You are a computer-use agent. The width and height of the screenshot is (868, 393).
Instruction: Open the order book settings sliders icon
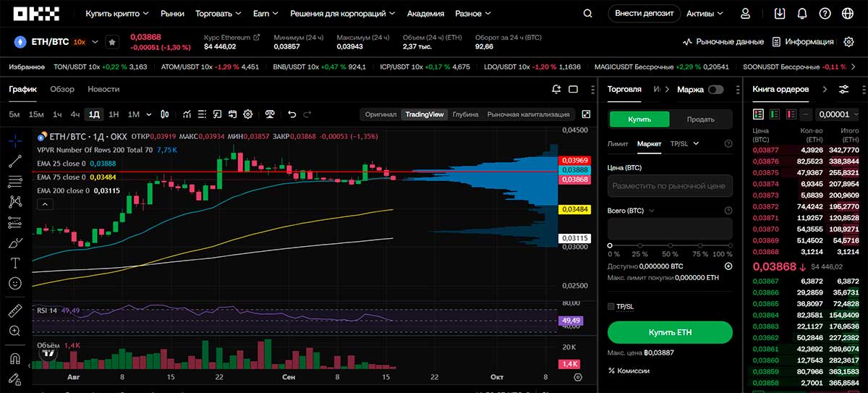pos(843,89)
